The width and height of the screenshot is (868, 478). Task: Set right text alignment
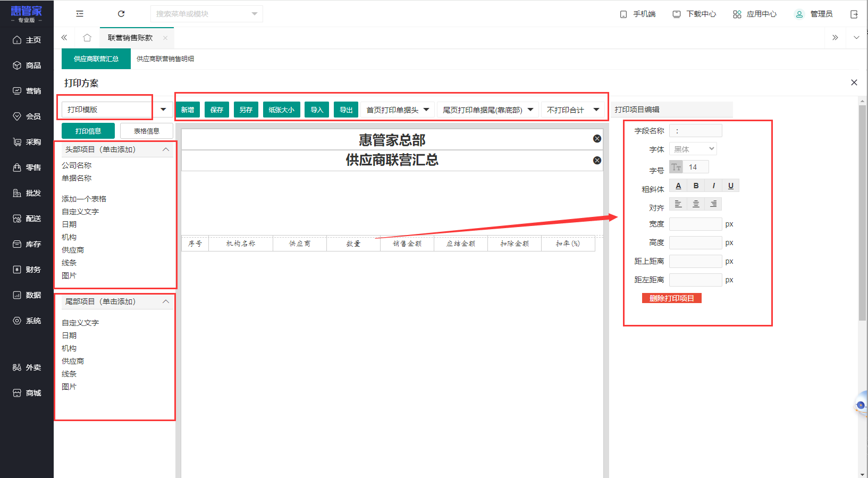(713, 204)
